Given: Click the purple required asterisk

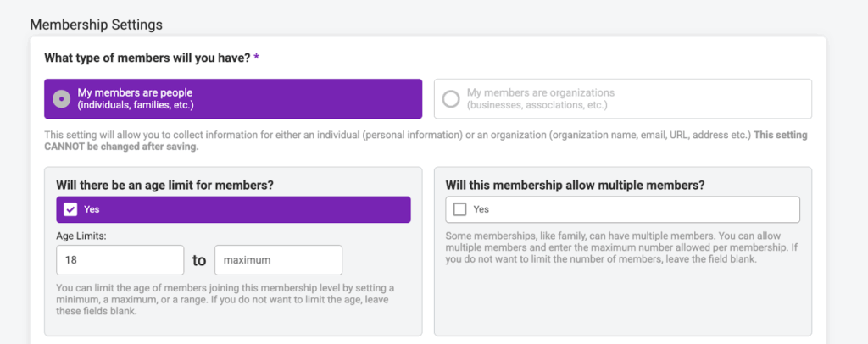Looking at the screenshot, I should click(257, 58).
